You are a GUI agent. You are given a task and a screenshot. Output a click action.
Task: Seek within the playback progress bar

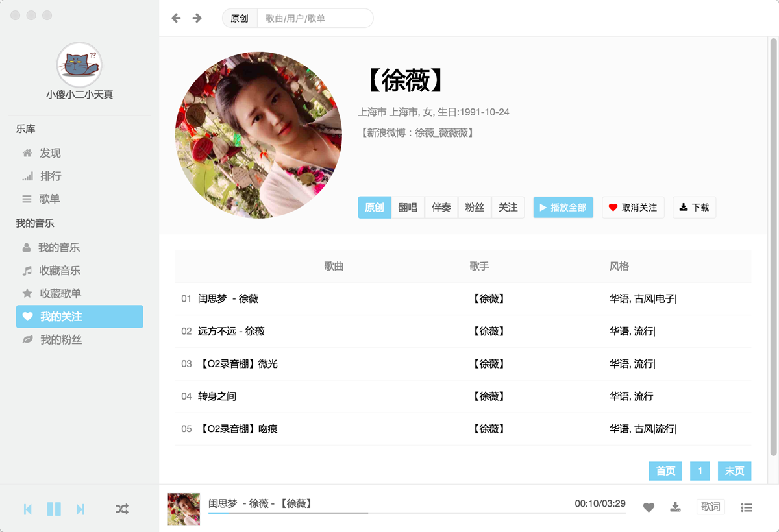(417, 513)
